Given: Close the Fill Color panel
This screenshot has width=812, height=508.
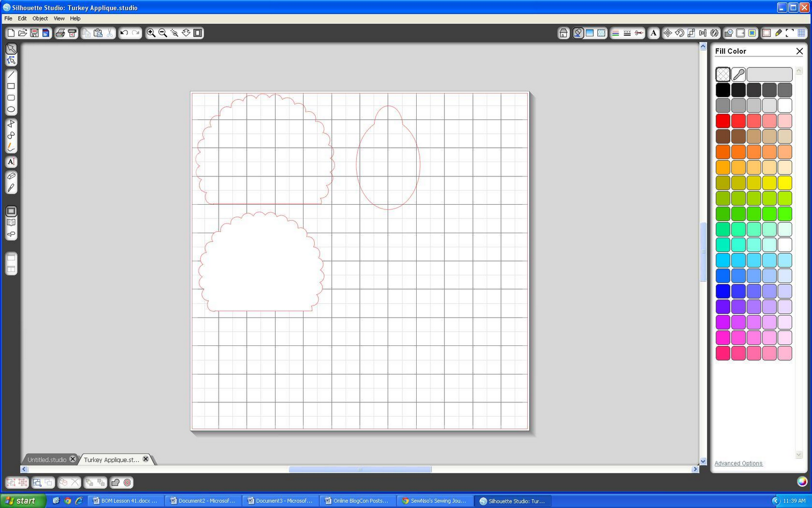Looking at the screenshot, I should 800,51.
